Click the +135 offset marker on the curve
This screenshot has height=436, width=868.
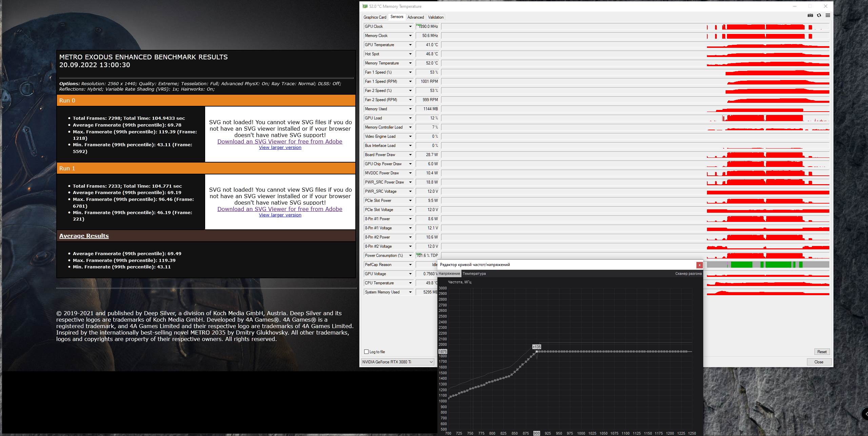(537, 347)
